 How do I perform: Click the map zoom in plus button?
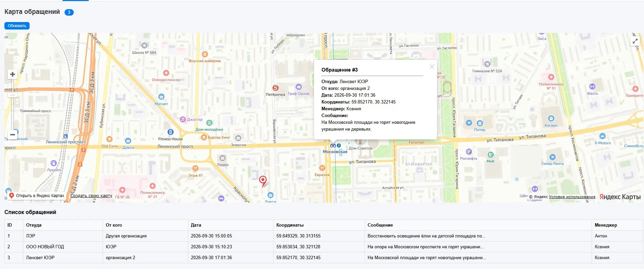pos(13,74)
